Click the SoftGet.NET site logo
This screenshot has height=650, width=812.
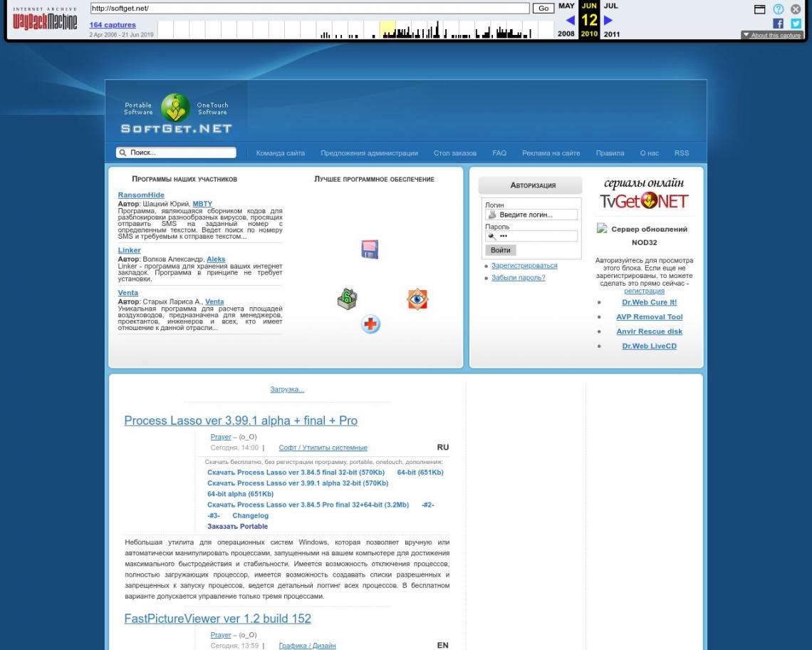click(x=176, y=113)
